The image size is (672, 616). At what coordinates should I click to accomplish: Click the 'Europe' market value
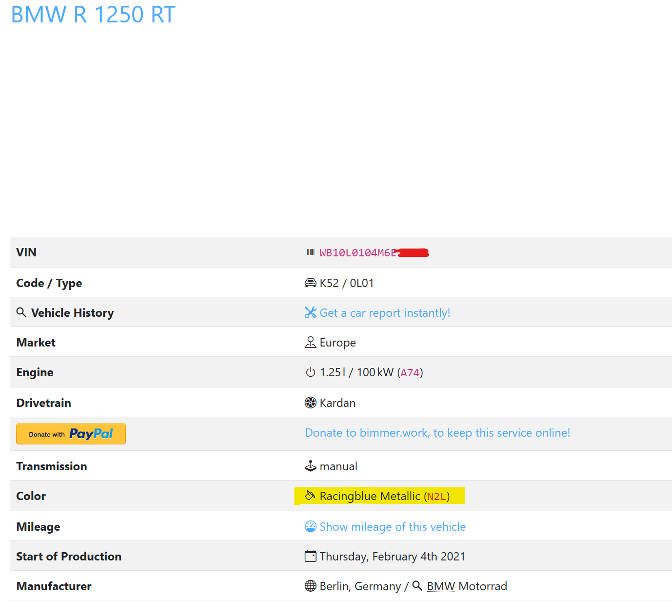pos(337,343)
